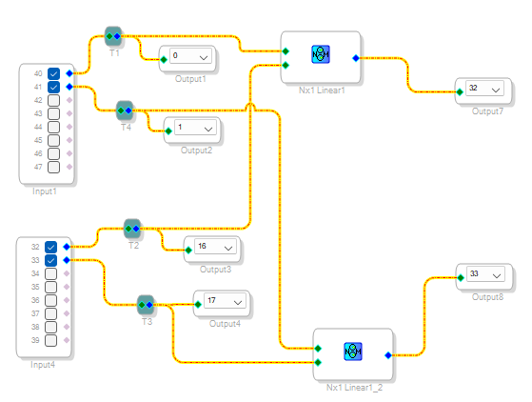Screen dimensions: 532x402
Task: Open the Output3 channel dropdown showing 16
Action: tap(215, 247)
